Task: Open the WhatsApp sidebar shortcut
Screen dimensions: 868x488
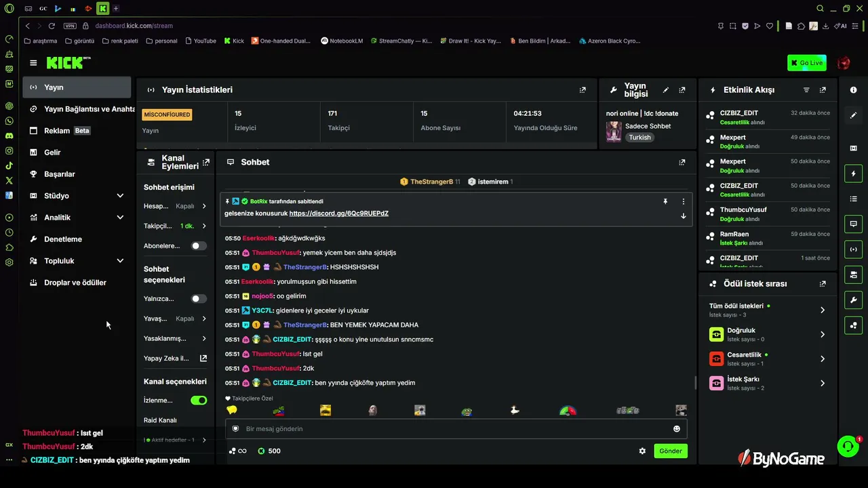Action: click(x=9, y=121)
